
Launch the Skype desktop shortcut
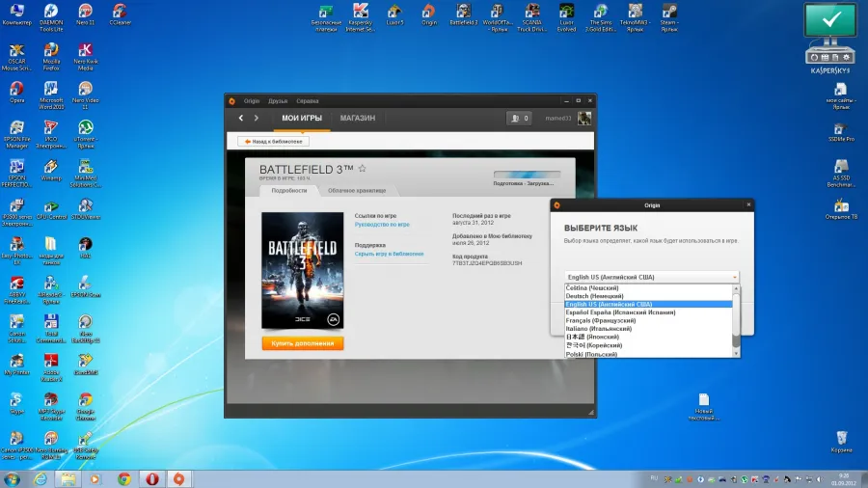coord(16,404)
